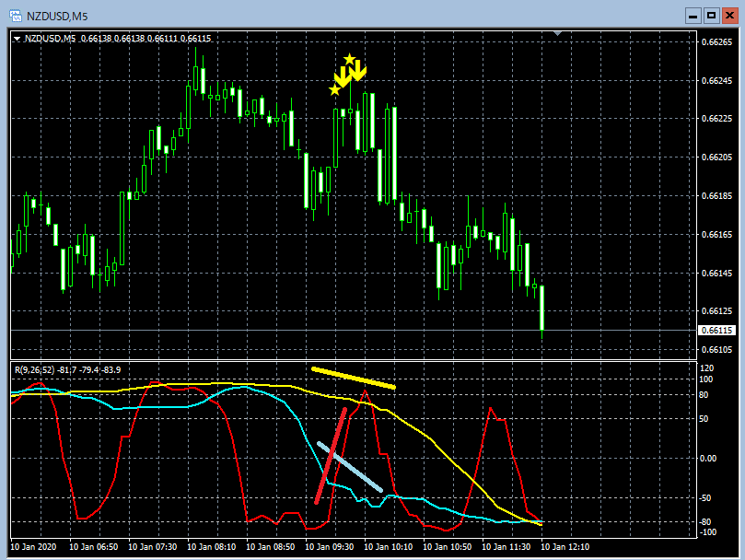The height and width of the screenshot is (560, 745).
Task: Click the 0.66105 price scale label
Action: [717, 349]
